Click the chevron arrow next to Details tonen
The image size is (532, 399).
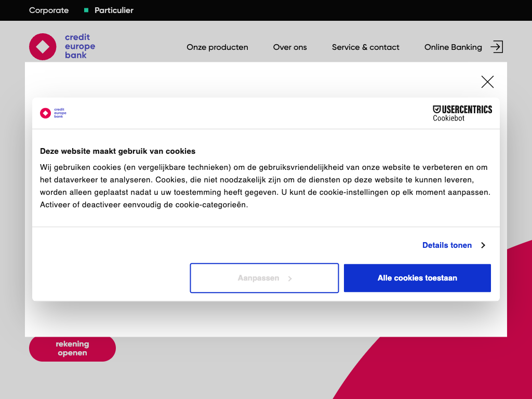point(483,245)
